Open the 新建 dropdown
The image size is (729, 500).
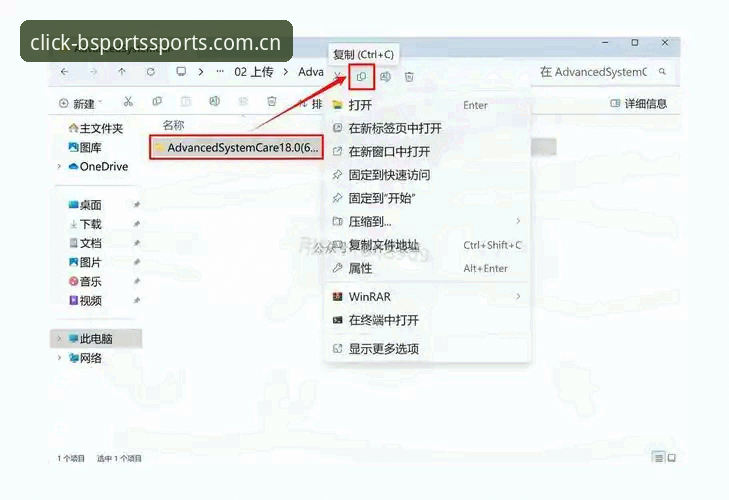pos(80,103)
